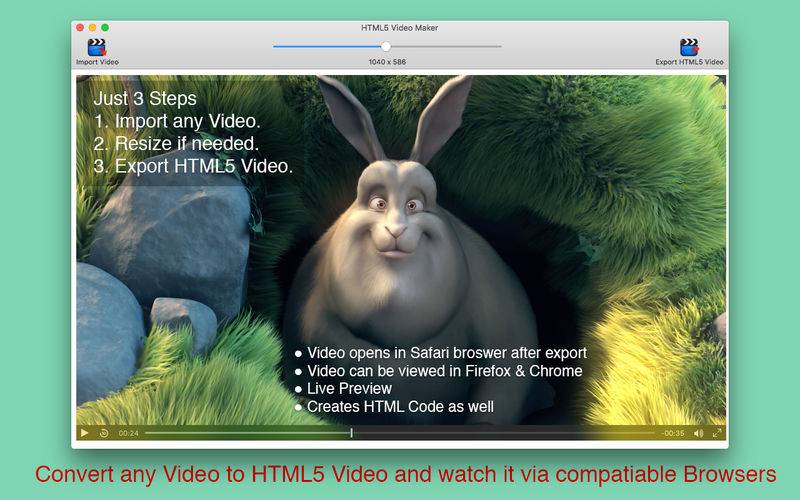Play the video preview

(85, 433)
